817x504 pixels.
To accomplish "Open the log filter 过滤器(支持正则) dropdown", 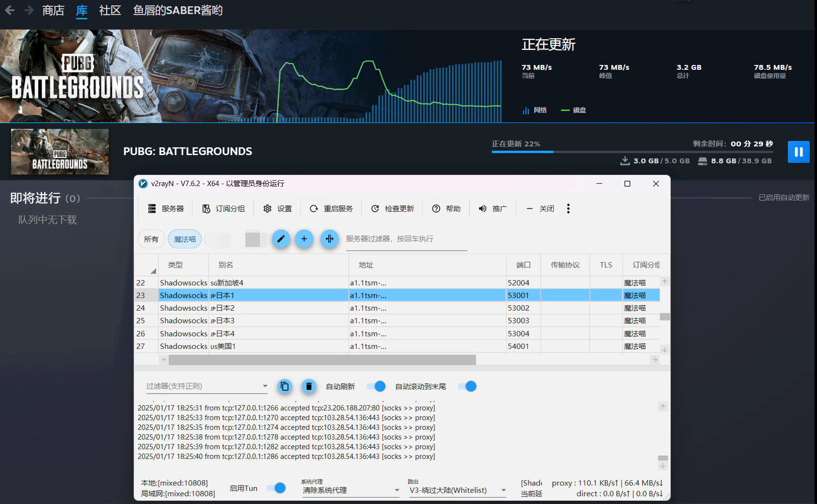I will [x=207, y=386].
